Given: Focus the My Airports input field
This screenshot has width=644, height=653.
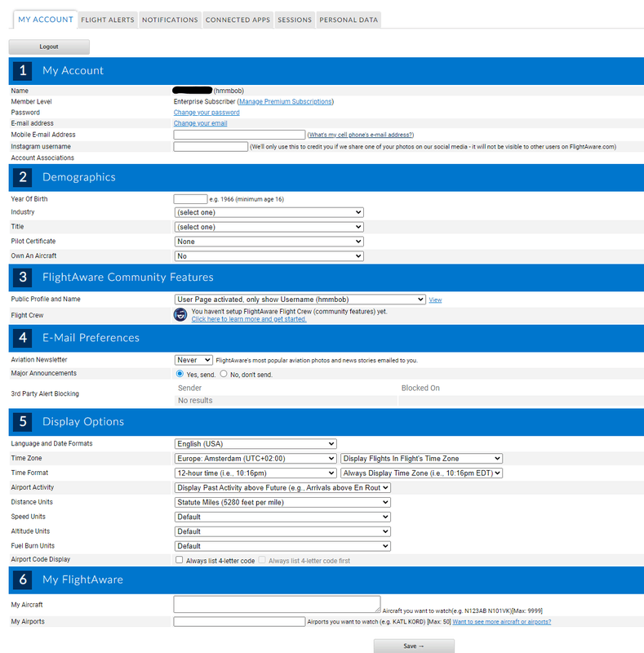Looking at the screenshot, I should 239,622.
